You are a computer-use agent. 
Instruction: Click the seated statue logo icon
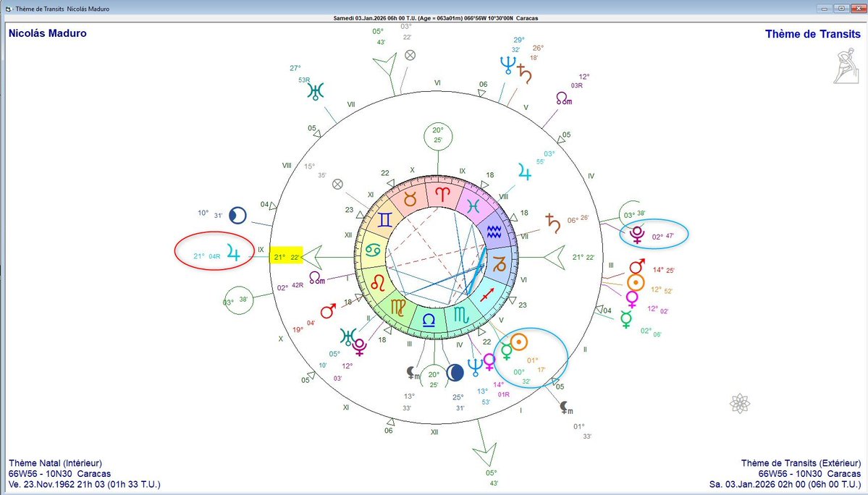846,67
